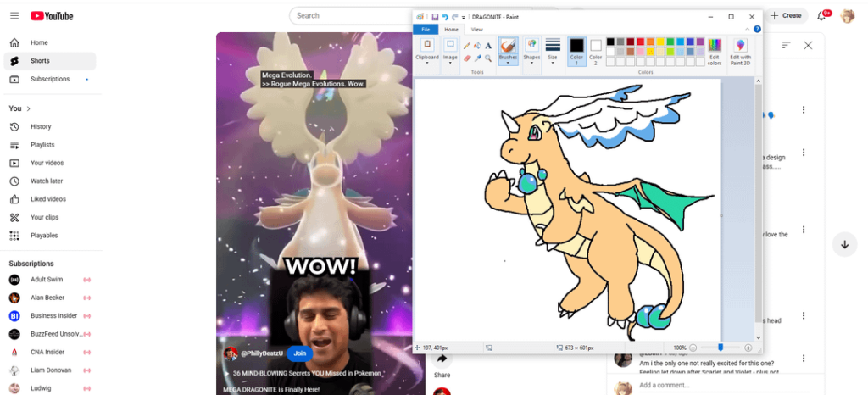
Task: Click Paint vertical scrollbar down arrow
Action: tap(758, 337)
